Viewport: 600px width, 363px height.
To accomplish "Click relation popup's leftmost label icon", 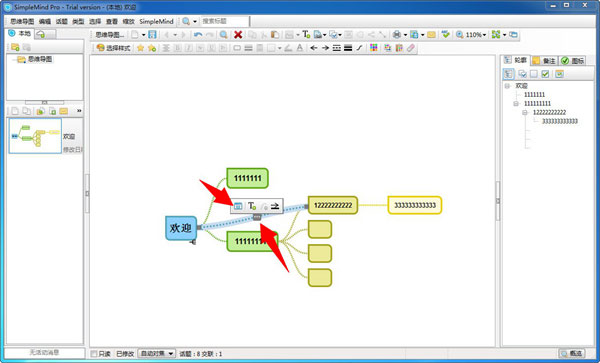I will [238, 206].
